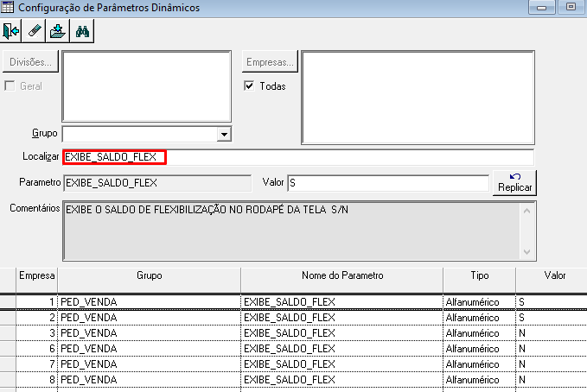Select the row for Empresa 2
Screen dimensions: 587x392
click(294, 318)
